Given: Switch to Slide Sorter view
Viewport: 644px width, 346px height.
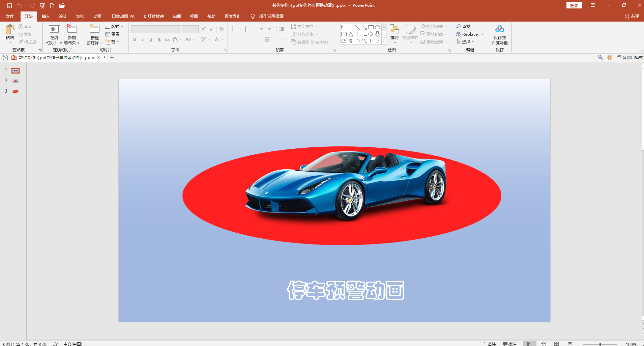Looking at the screenshot, I should (543, 344).
